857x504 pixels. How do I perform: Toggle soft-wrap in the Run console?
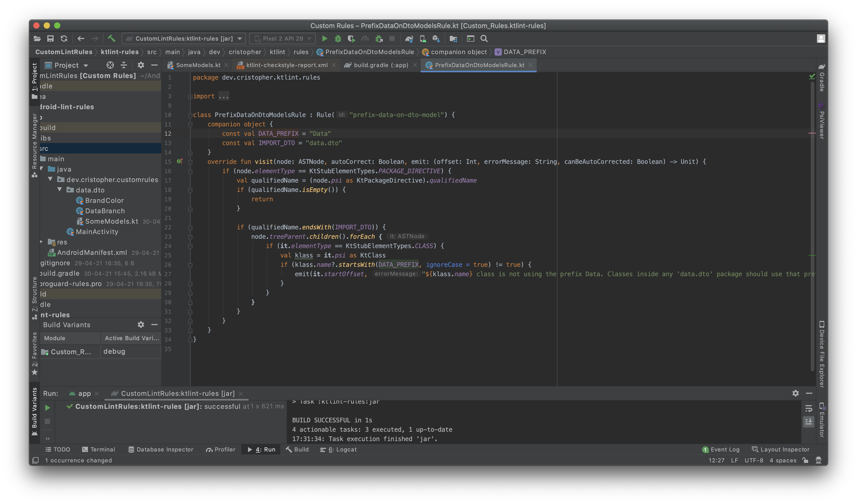pos(809,409)
